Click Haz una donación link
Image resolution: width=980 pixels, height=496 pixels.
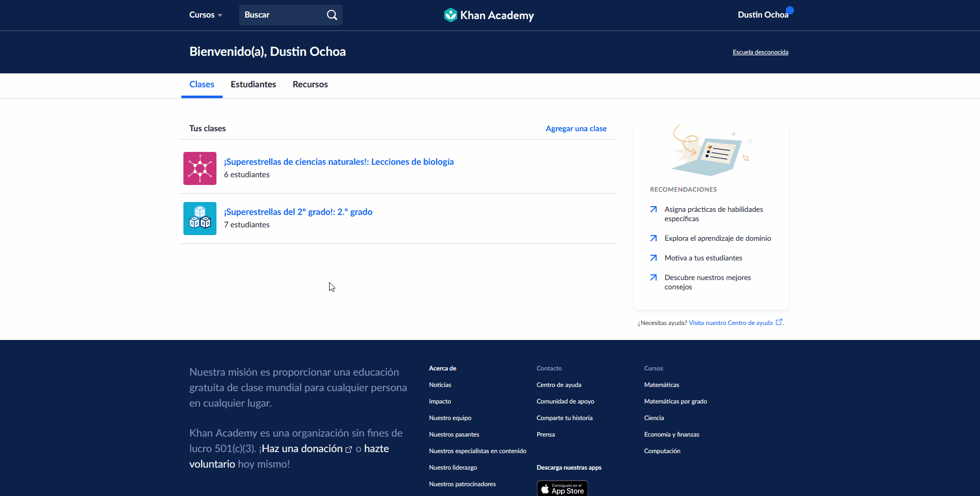(302, 448)
